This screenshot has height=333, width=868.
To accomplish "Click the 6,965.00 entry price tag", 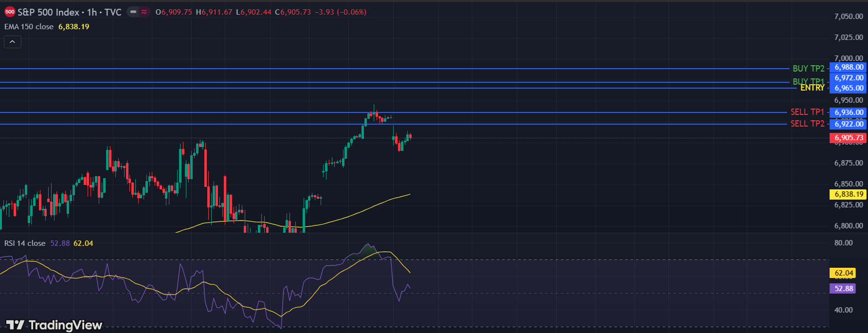I will [x=849, y=88].
